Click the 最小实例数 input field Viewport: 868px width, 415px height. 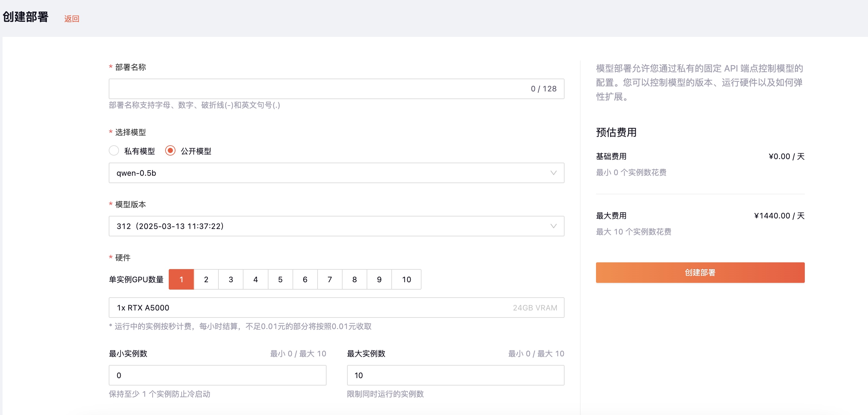[217, 376]
